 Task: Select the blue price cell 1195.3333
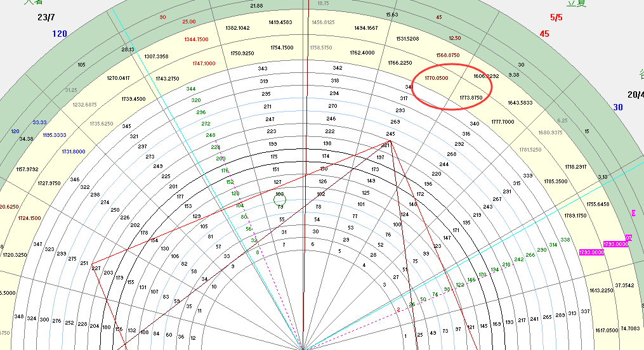pyautogui.click(x=55, y=135)
